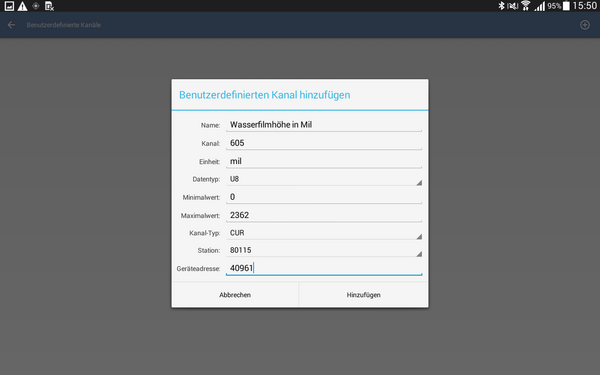600x375 pixels.
Task: Click the Kanal field with 605
Action: (x=324, y=143)
